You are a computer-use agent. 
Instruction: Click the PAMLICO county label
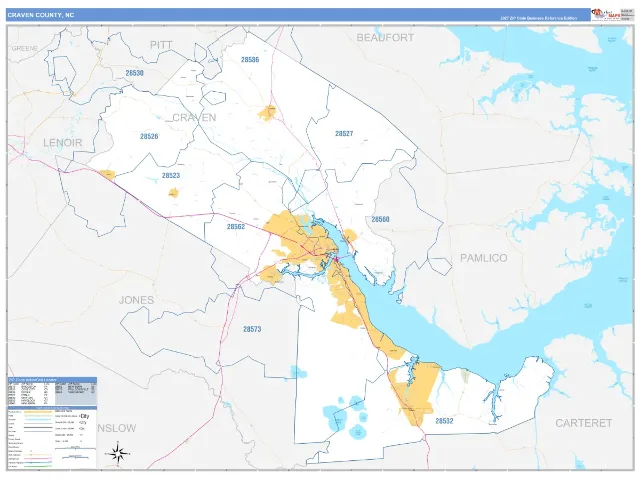click(x=484, y=258)
